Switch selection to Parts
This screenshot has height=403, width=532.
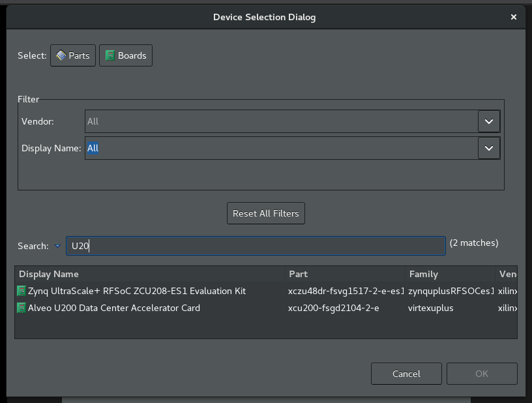point(73,55)
